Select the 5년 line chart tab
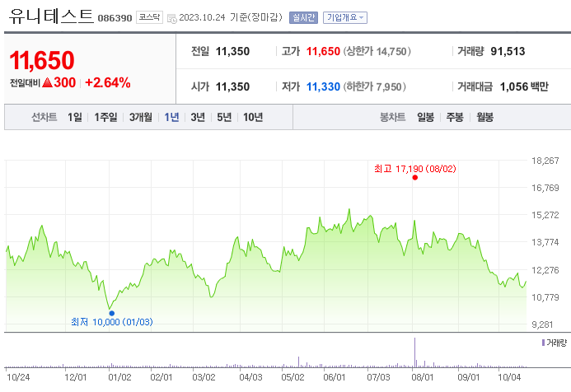Viewport: 571px width, 392px height. [224, 117]
